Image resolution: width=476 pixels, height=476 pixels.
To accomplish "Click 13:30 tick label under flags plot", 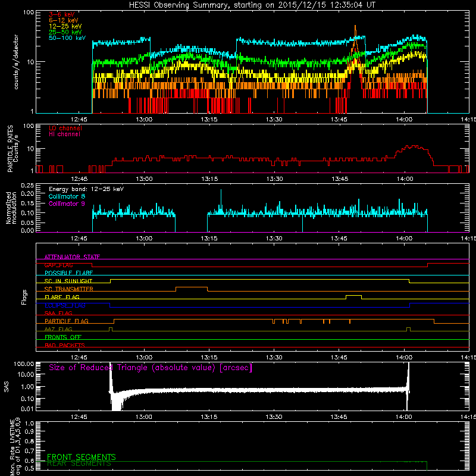I will (x=274, y=357).
